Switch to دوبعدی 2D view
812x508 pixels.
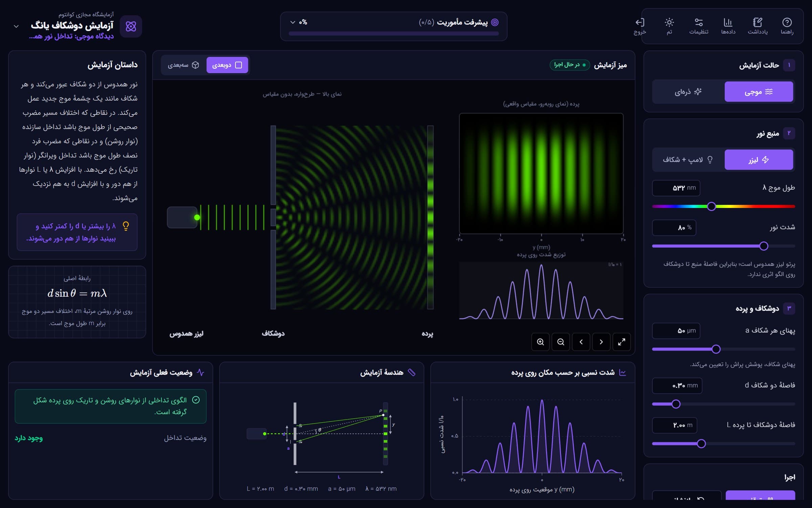click(x=227, y=65)
